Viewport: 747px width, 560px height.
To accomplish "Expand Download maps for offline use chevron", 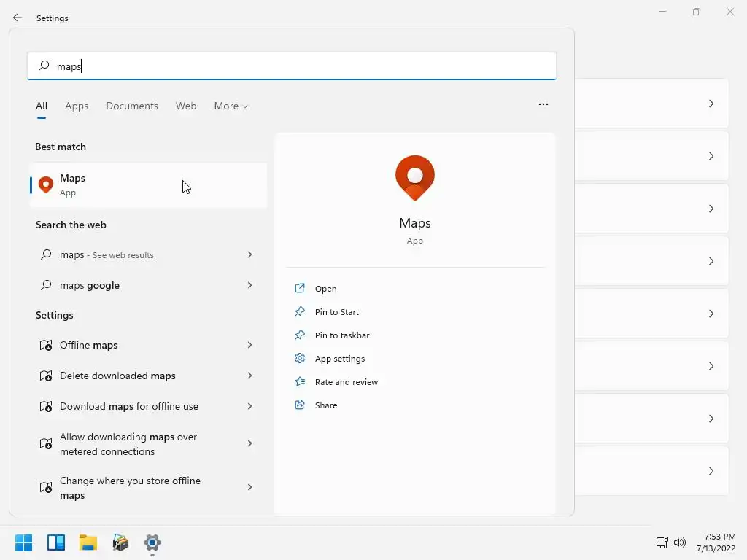I will coord(249,406).
